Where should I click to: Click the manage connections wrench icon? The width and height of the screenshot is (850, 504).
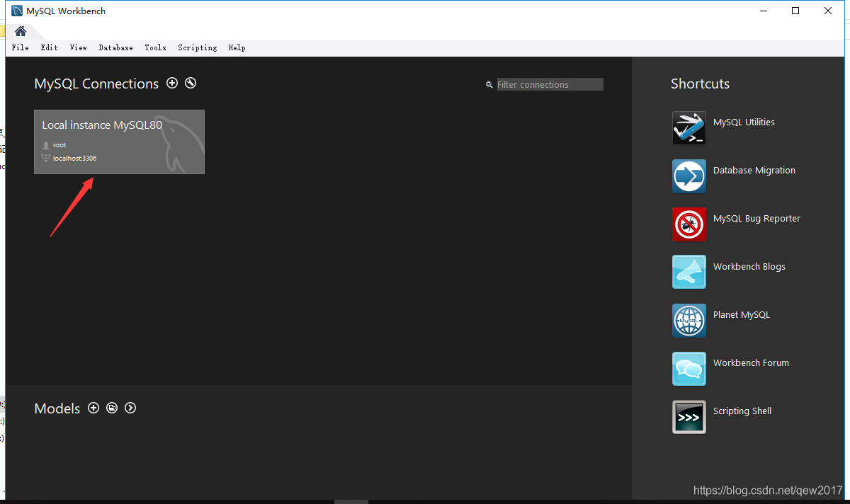tap(191, 83)
